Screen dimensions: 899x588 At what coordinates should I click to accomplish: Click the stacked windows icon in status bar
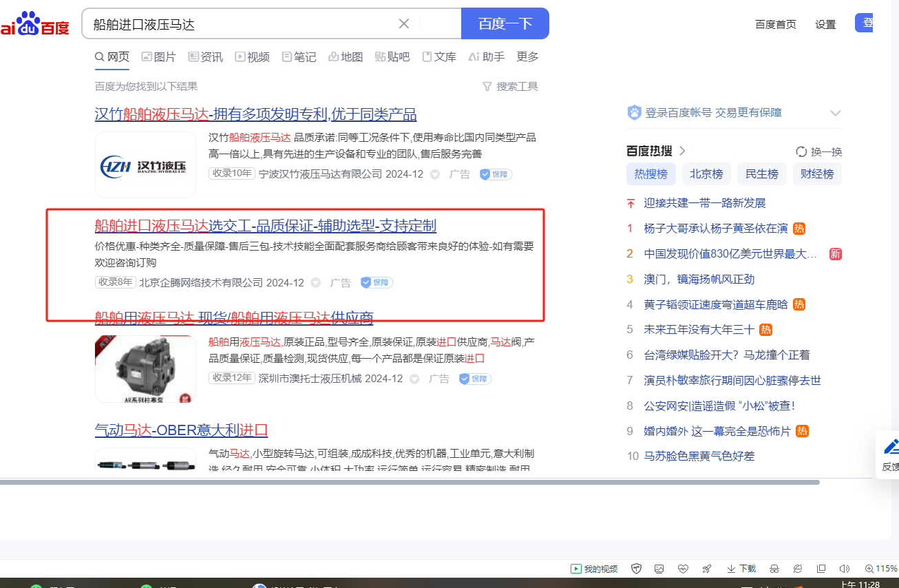point(821,569)
